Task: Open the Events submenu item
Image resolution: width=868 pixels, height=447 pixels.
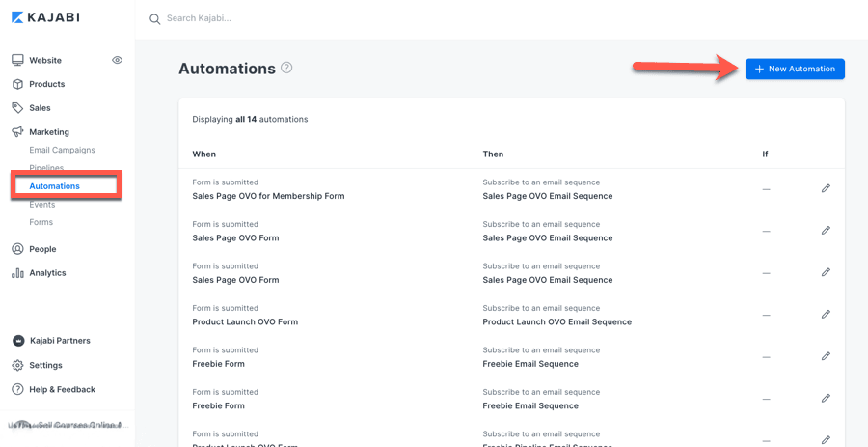Action: pos(41,205)
